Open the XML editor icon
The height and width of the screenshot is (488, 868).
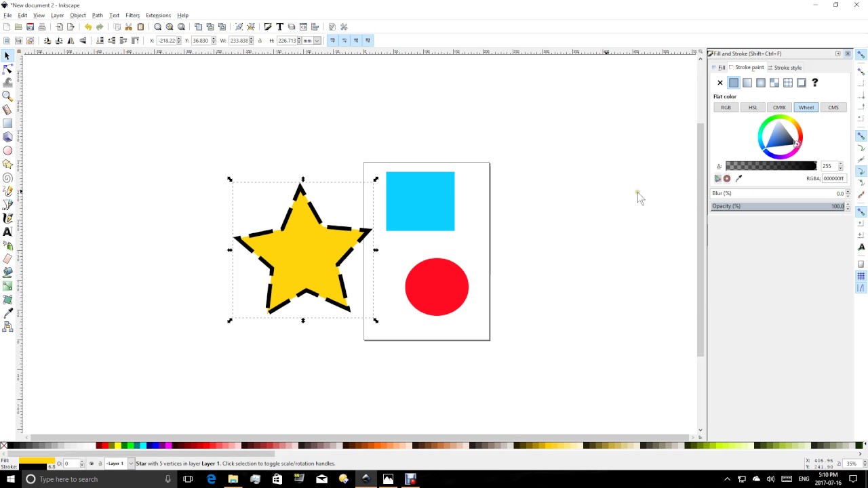click(x=303, y=27)
